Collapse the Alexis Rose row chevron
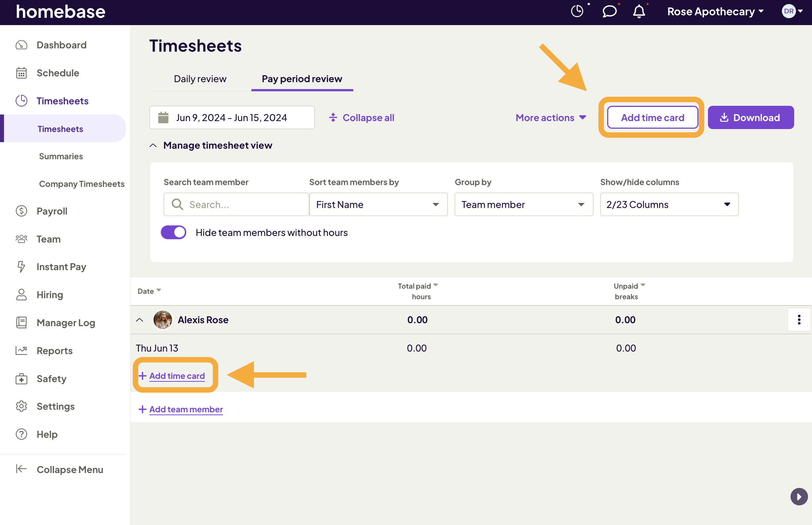The width and height of the screenshot is (812, 525). coord(140,320)
